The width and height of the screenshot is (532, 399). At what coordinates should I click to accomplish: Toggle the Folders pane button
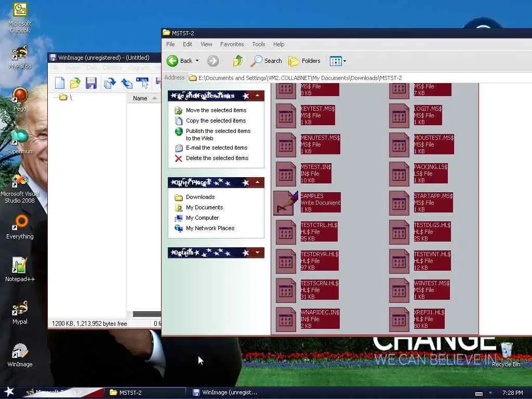(x=304, y=61)
